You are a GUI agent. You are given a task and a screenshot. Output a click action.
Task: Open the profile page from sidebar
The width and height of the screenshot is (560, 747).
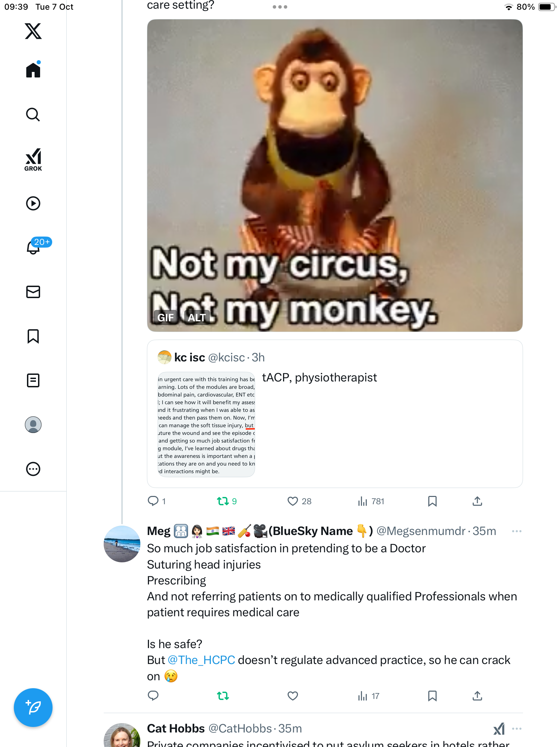33,425
